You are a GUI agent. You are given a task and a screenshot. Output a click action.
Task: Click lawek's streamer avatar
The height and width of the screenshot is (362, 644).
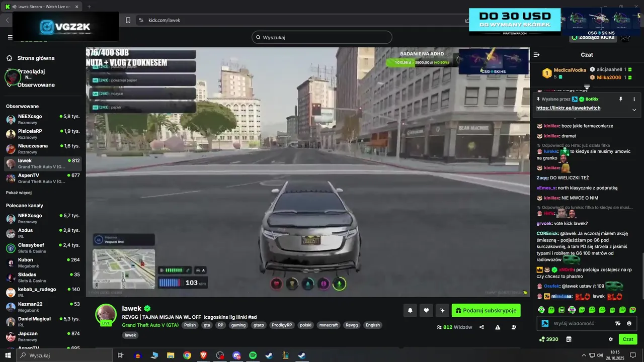[106, 314]
